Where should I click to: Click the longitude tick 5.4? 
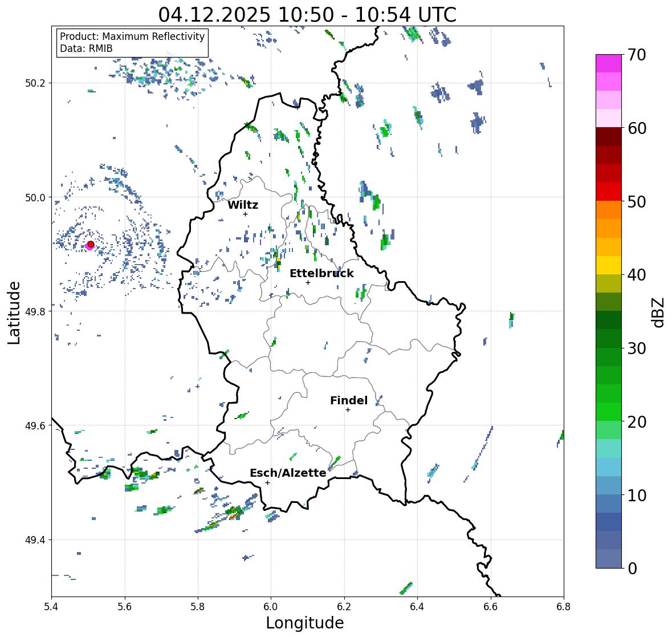[x=51, y=607]
